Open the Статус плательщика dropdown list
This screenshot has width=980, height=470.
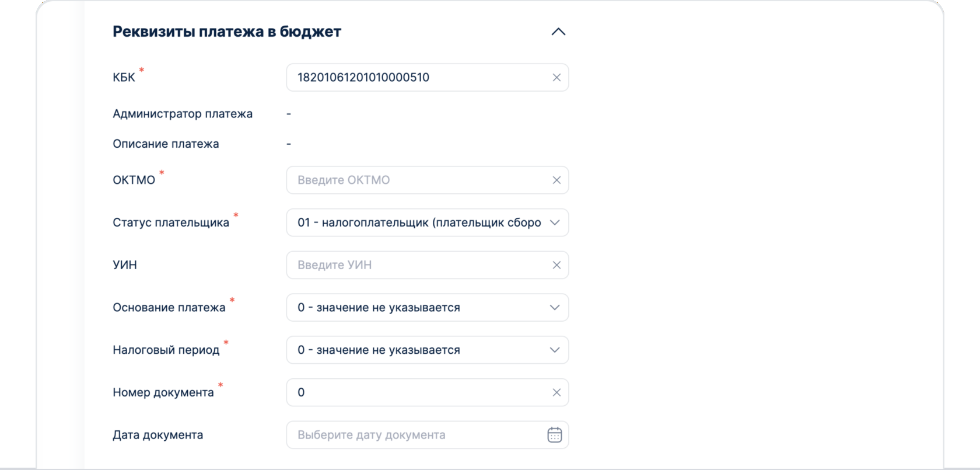point(419,222)
